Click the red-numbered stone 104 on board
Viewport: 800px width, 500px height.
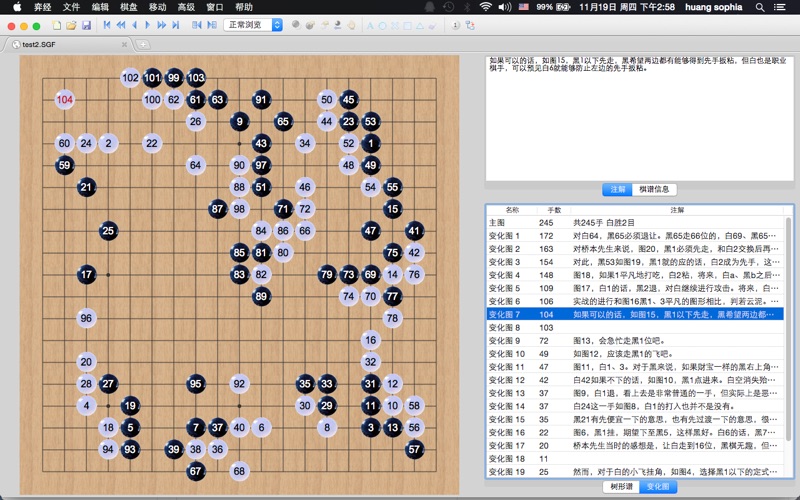(65, 99)
